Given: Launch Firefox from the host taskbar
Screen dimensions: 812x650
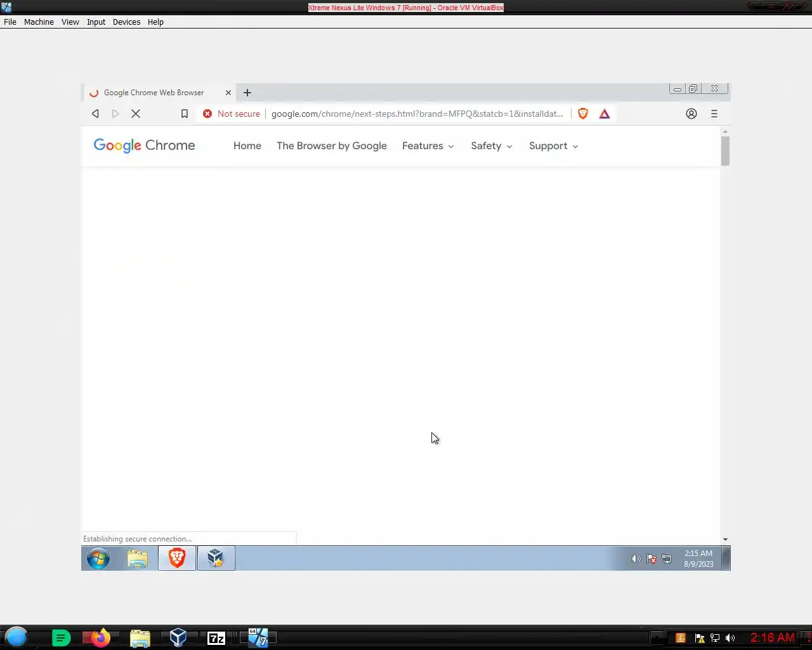Looking at the screenshot, I should (x=100, y=637).
